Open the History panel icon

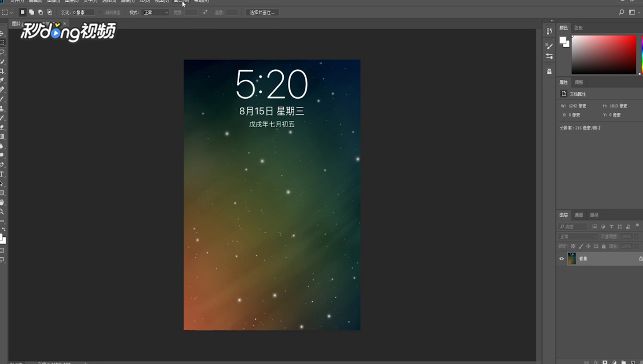point(549,31)
